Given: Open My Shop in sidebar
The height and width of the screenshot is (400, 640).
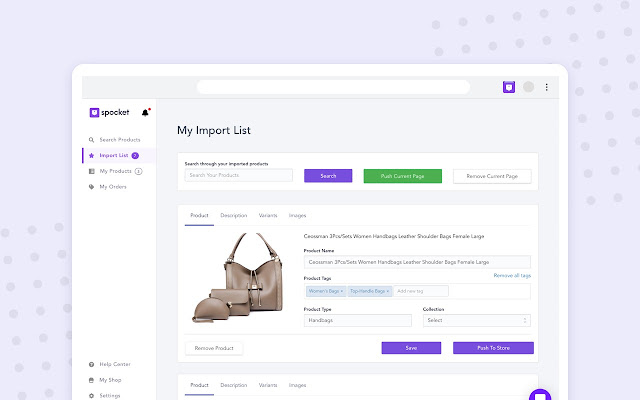Looking at the screenshot, I should 110,380.
